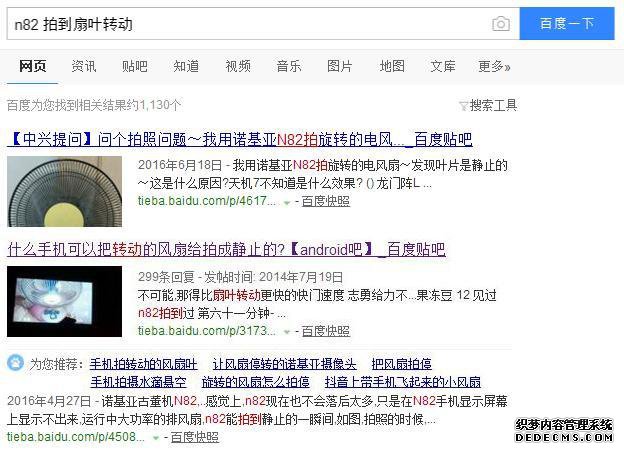
Task: Select the 网页 tab
Action: [x=33, y=66]
